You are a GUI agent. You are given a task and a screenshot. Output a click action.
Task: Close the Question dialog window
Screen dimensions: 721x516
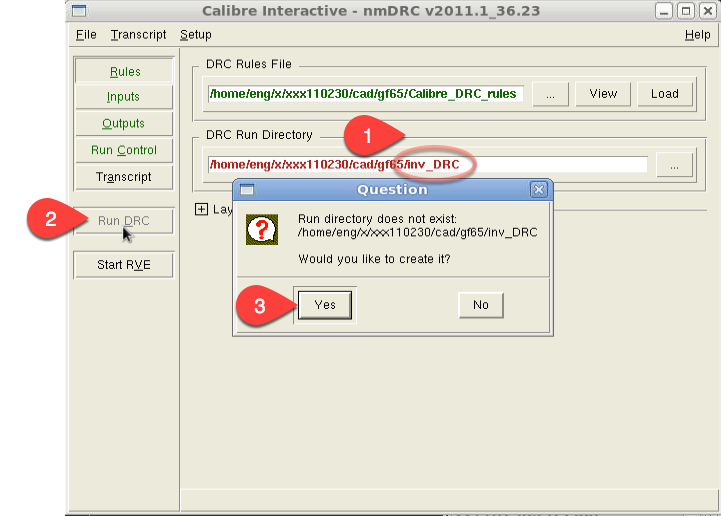tap(538, 189)
